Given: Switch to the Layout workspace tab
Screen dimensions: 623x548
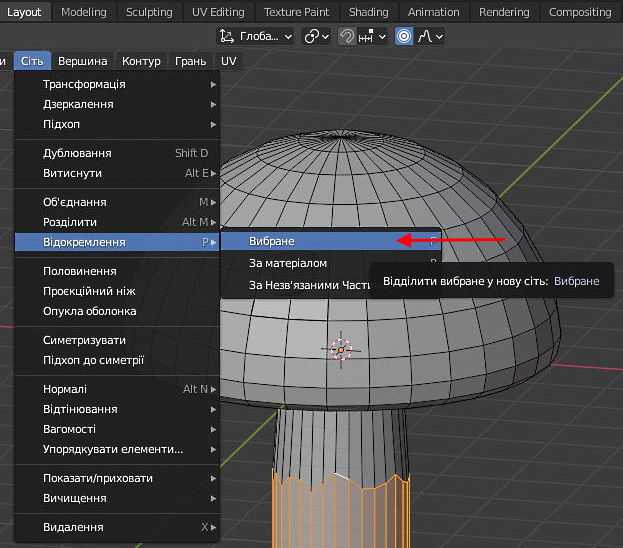Looking at the screenshot, I should (x=25, y=12).
